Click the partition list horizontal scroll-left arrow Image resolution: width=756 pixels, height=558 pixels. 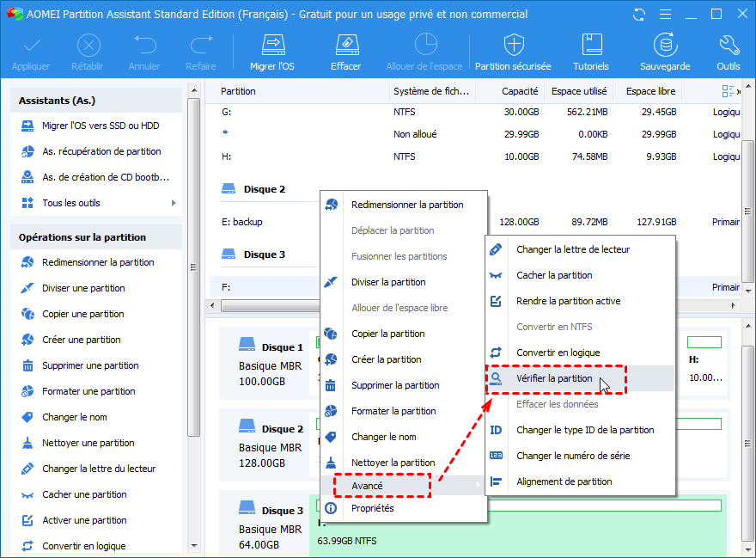pos(213,305)
